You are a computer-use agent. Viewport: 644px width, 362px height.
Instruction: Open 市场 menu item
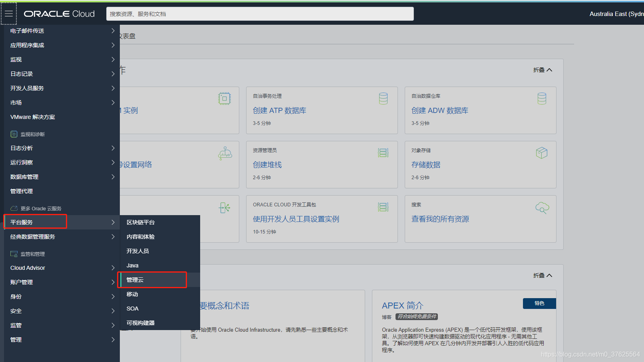click(x=62, y=103)
